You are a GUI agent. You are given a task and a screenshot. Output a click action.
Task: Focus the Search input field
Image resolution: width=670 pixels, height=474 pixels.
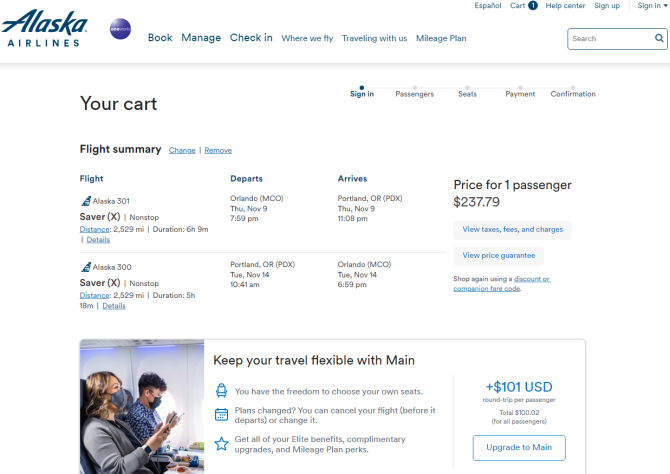[611, 38]
